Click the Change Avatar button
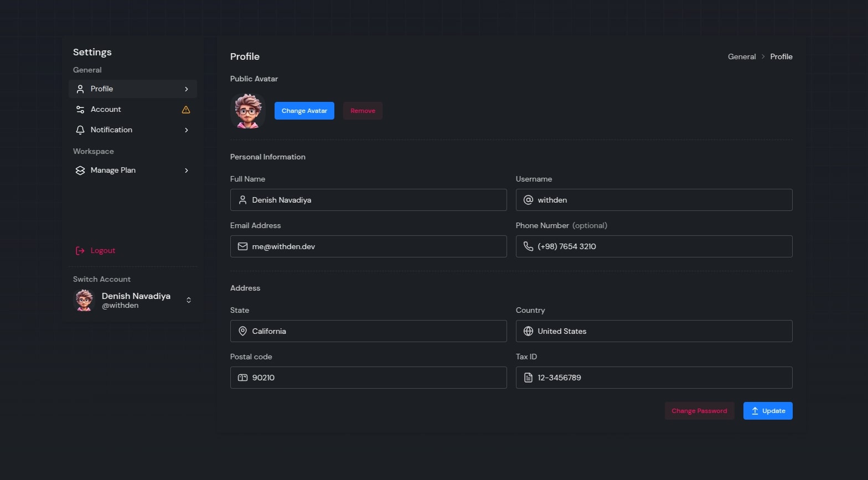The height and width of the screenshot is (480, 868). coord(304,111)
